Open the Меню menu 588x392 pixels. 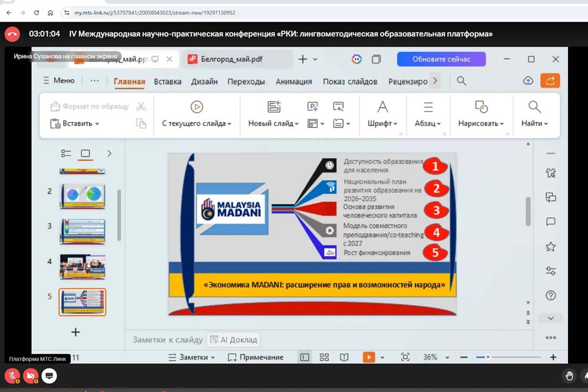pyautogui.click(x=59, y=81)
